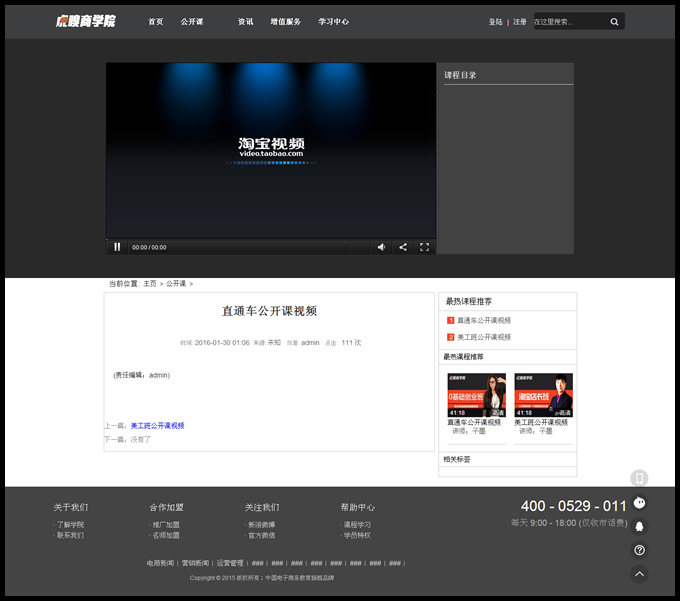
Task: Click the 注册 register link
Action: coord(520,22)
